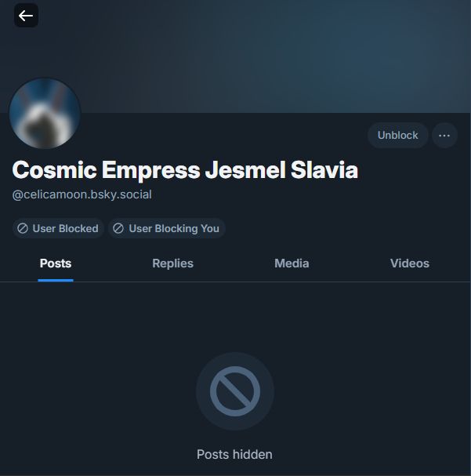This screenshot has width=471, height=476.
Task: Select the User Blocking You label badge
Action: pyautogui.click(x=166, y=228)
